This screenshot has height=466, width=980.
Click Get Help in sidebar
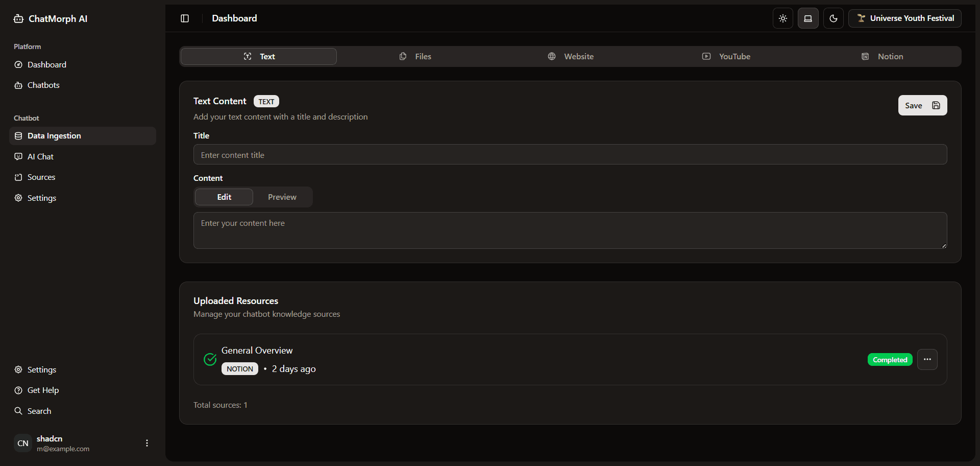pos(43,390)
